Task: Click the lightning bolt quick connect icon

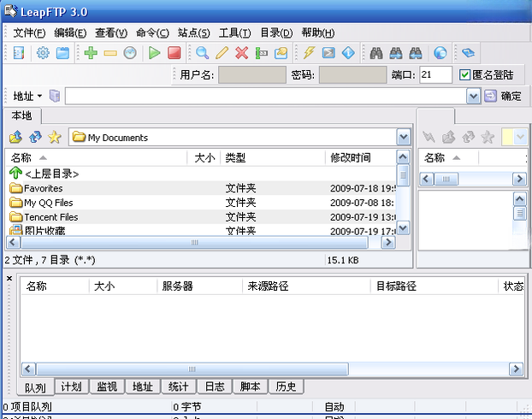Action: click(309, 53)
